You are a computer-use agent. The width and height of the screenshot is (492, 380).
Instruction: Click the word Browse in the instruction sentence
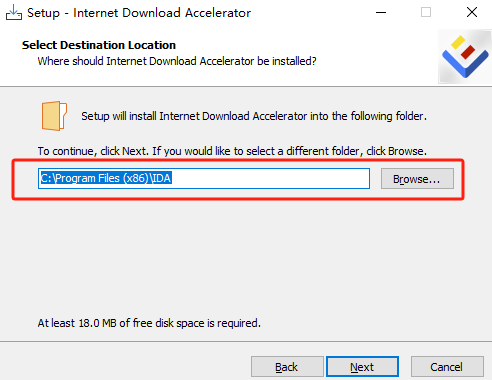point(406,151)
